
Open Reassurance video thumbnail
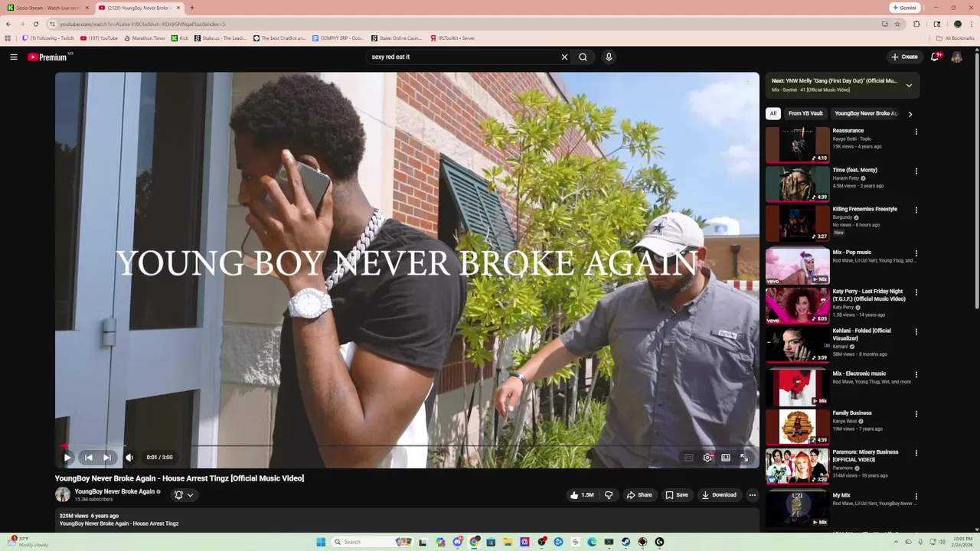pos(797,145)
